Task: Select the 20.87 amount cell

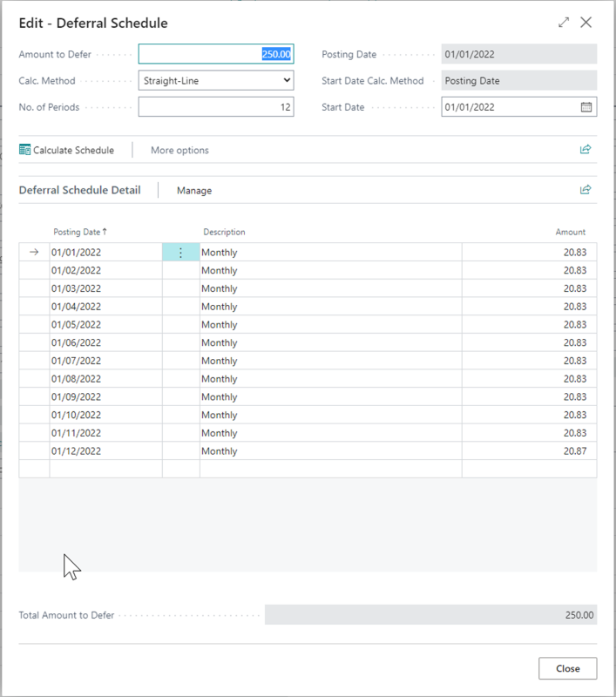Action: (x=529, y=451)
